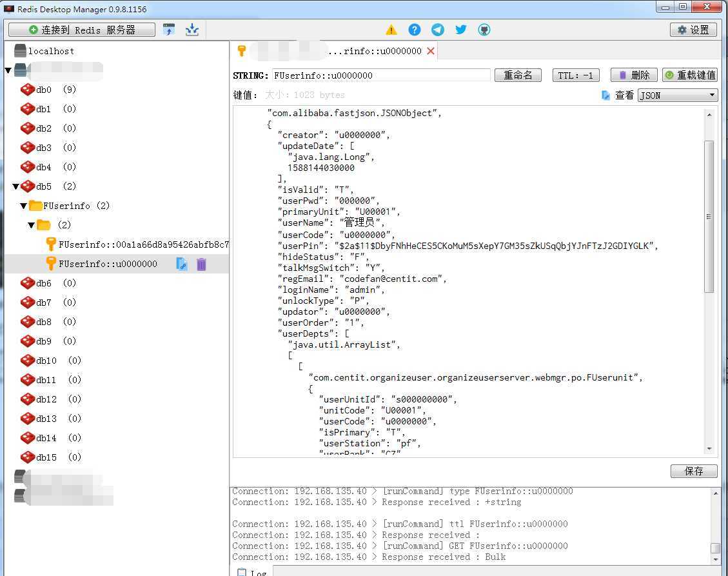This screenshot has width=728, height=576.
Task: Click the Connect to Redis Server button
Action: (x=82, y=30)
